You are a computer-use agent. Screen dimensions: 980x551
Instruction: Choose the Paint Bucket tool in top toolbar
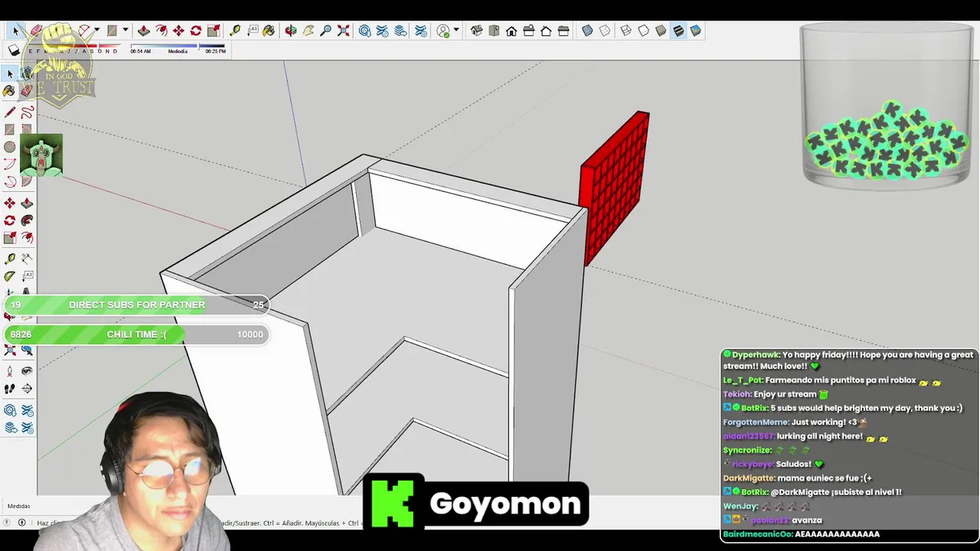269,31
